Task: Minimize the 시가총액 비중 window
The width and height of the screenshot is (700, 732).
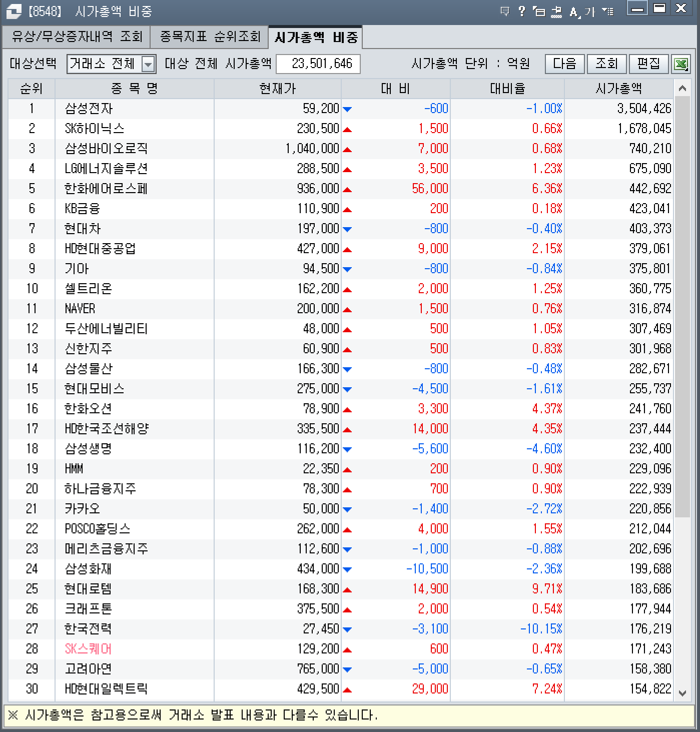Action: click(637, 8)
